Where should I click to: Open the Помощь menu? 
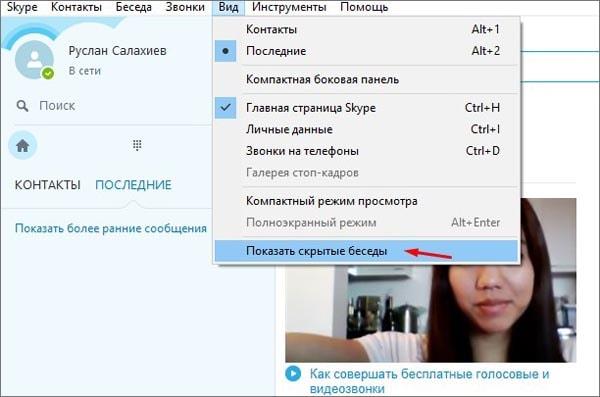point(364,7)
